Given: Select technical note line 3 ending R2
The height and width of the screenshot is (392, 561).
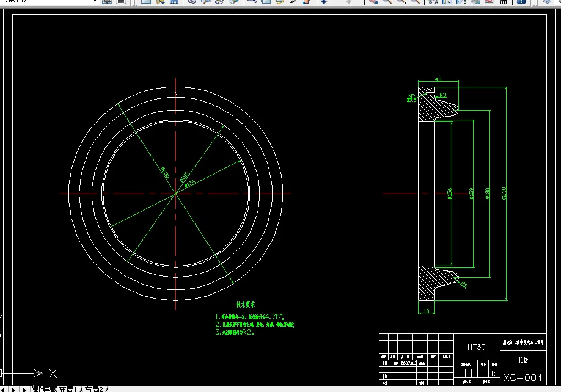Looking at the screenshot, I should [235, 332].
